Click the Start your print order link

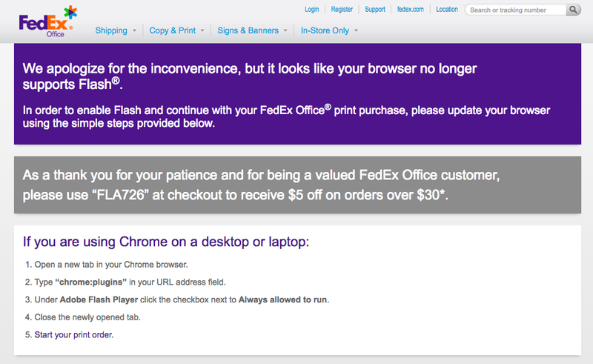74,335
